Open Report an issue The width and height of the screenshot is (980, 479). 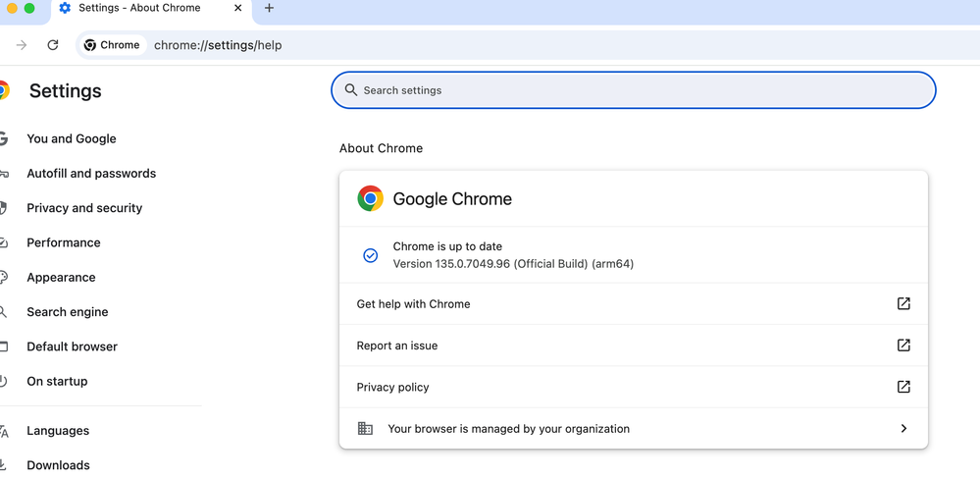click(633, 346)
